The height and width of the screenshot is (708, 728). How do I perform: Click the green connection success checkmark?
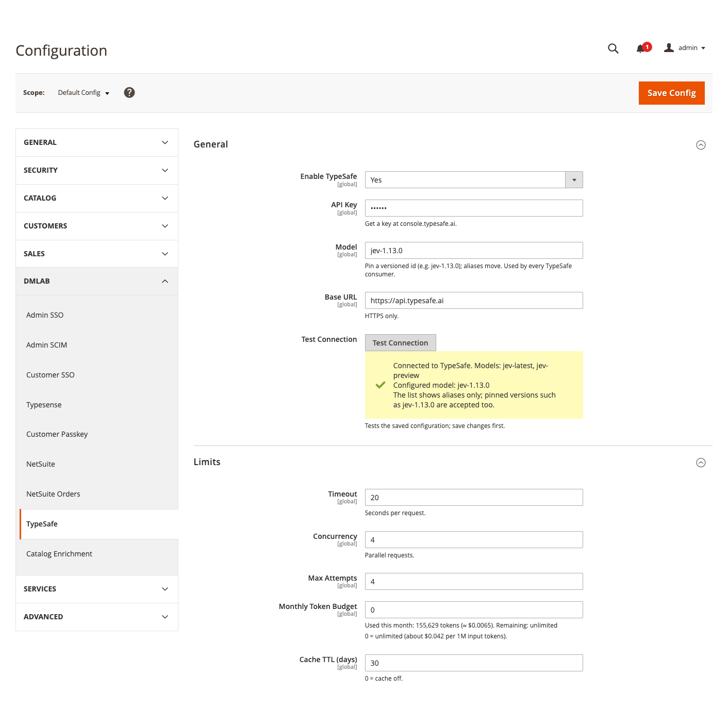pyautogui.click(x=380, y=385)
